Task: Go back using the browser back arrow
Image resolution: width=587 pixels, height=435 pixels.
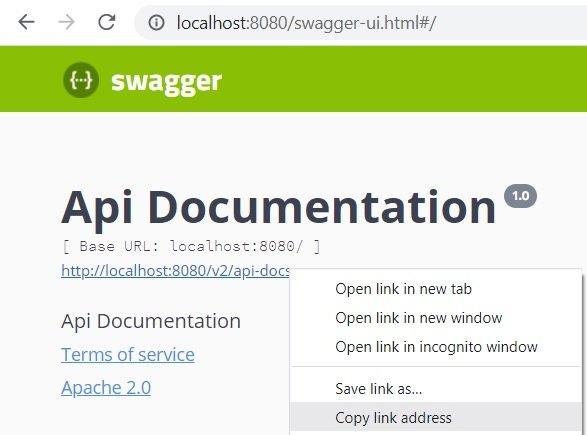Action: pos(26,22)
